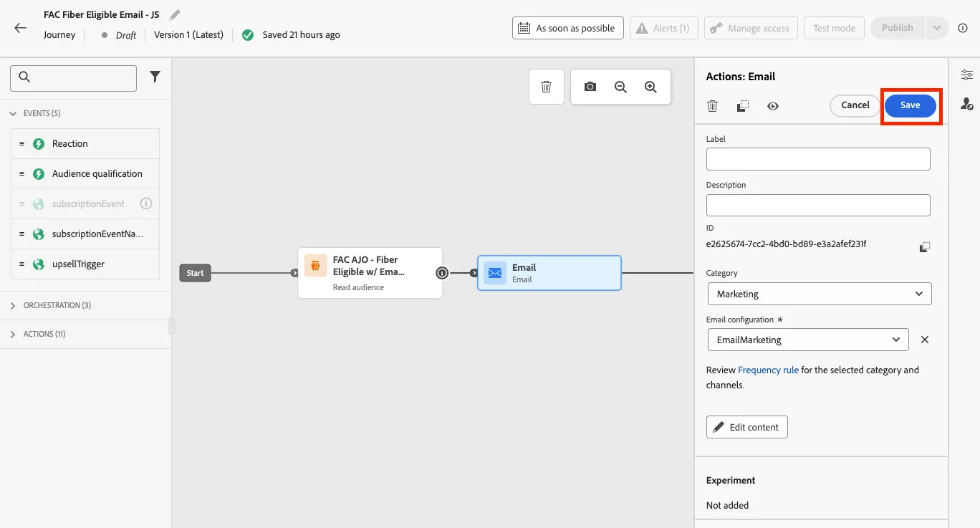Open the Frequency rule link
This screenshot has height=528, width=980.
coord(768,370)
